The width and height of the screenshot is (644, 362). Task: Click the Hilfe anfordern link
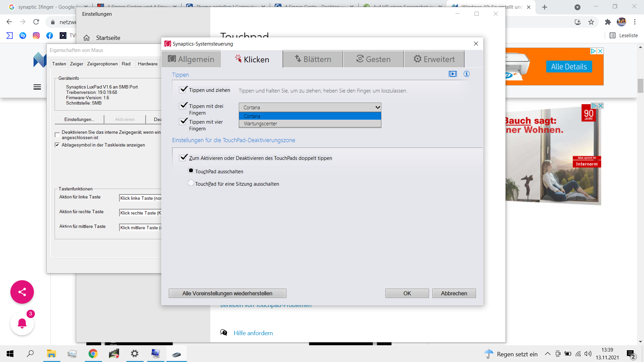(x=253, y=333)
